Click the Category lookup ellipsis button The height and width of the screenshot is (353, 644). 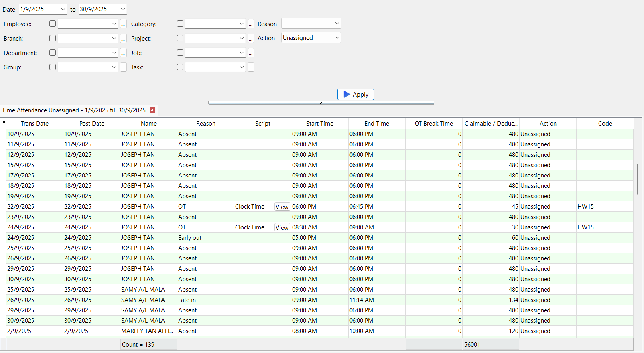[251, 24]
